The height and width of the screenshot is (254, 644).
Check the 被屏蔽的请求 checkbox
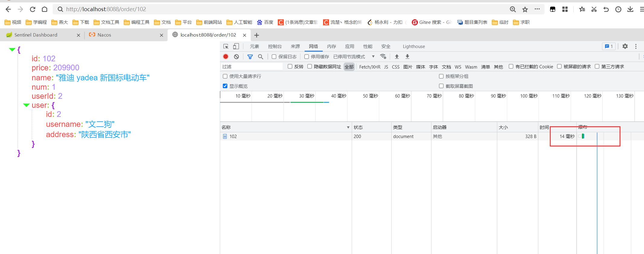(559, 66)
